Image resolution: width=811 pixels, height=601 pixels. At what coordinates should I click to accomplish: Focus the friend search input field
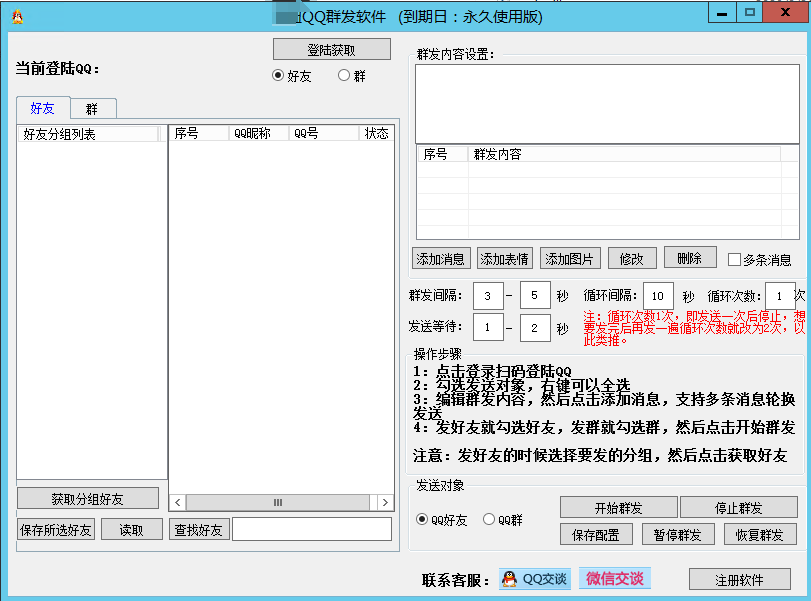pyautogui.click(x=312, y=529)
